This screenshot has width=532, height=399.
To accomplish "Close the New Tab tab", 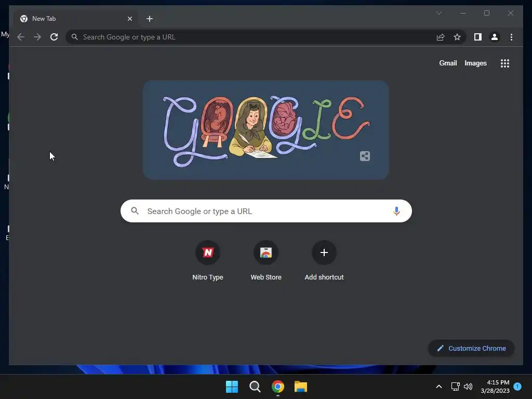I will click(129, 19).
